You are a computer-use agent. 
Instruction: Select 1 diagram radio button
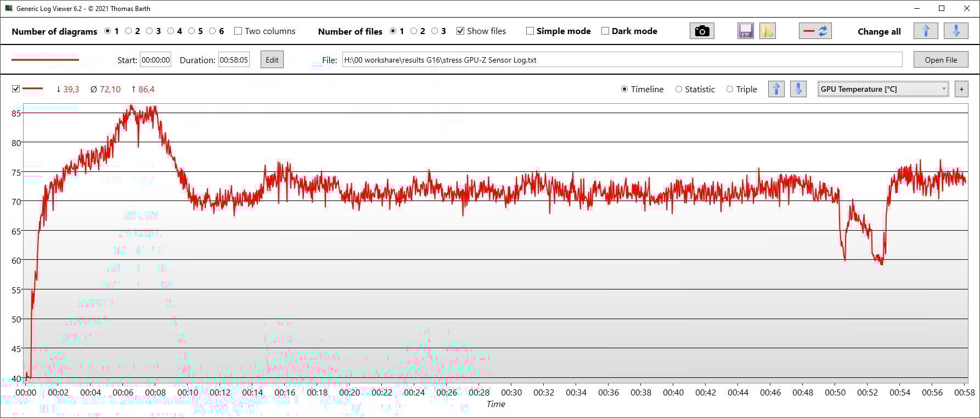[108, 31]
